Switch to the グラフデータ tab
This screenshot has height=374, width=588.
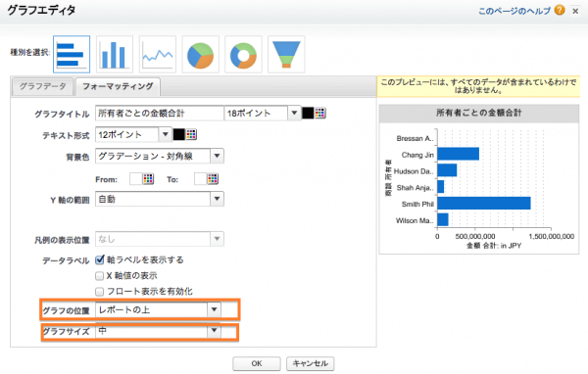pyautogui.click(x=43, y=86)
